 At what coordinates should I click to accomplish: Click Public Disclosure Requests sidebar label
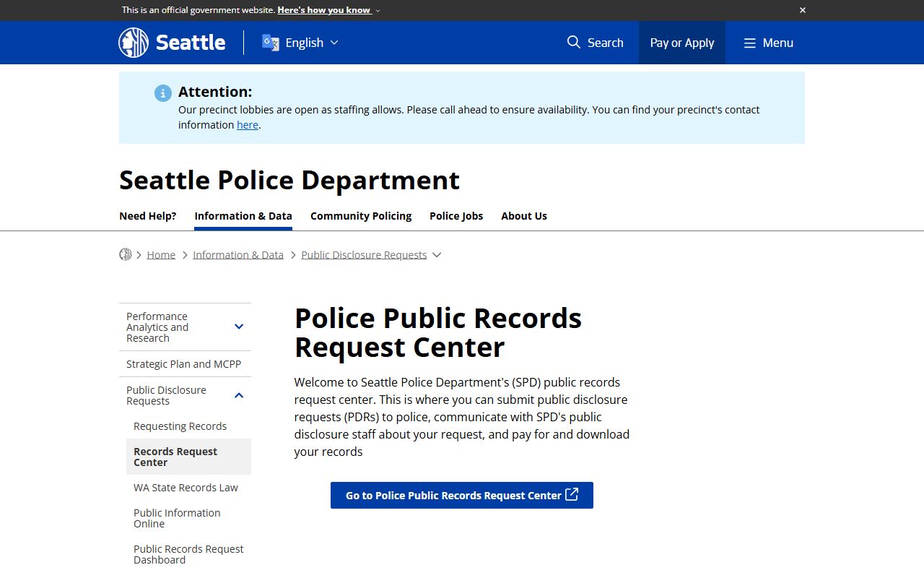166,395
